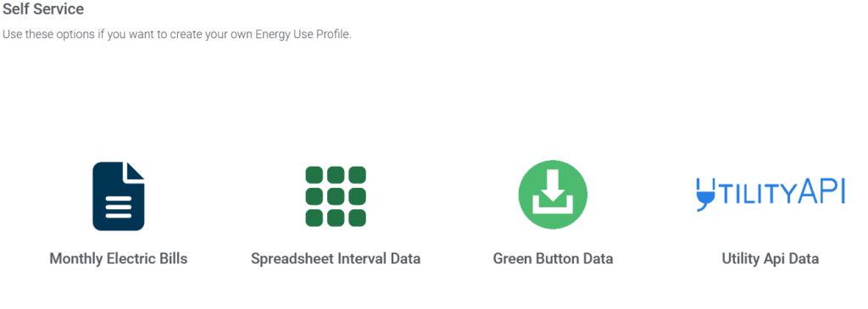Click the plug symbol in UtilityAPI logo
This screenshot has height=309, width=868.
point(704,195)
